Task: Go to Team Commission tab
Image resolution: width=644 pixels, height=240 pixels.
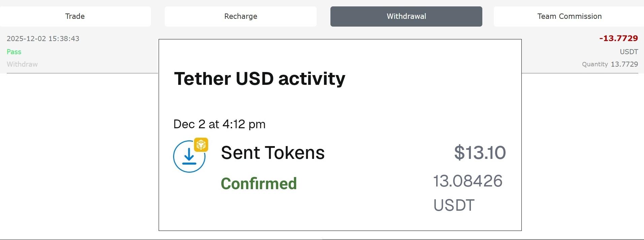Action: pyautogui.click(x=569, y=16)
